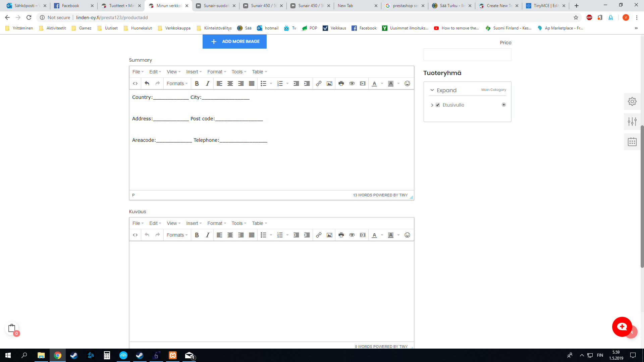This screenshot has width=644, height=362.
Task: Click insert image icon in Kuvaus editor
Action: tap(329, 235)
